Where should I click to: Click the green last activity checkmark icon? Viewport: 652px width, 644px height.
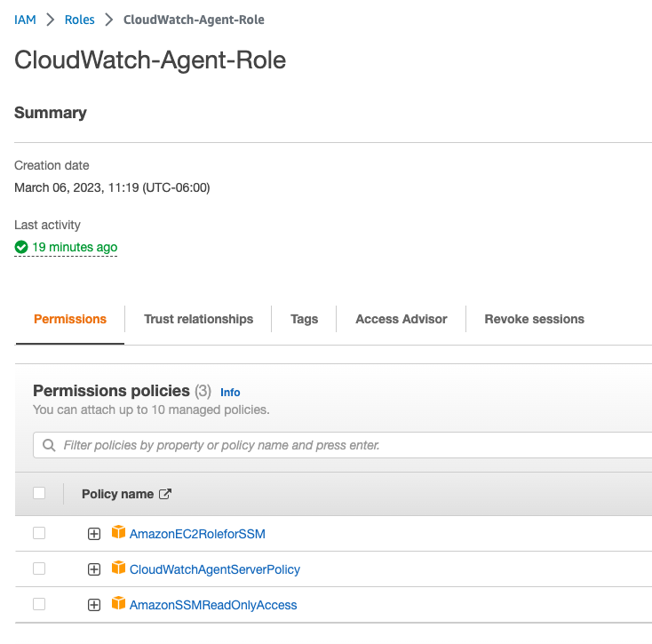point(21,247)
